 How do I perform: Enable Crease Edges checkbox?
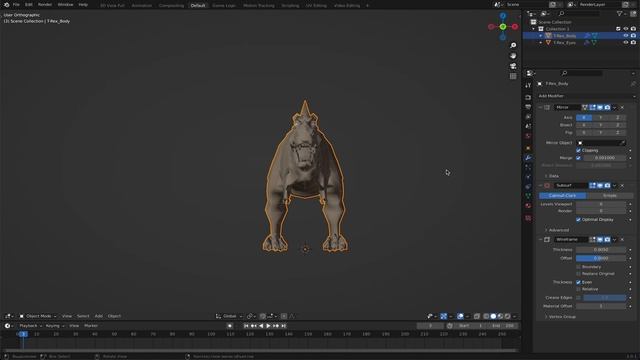point(578,298)
